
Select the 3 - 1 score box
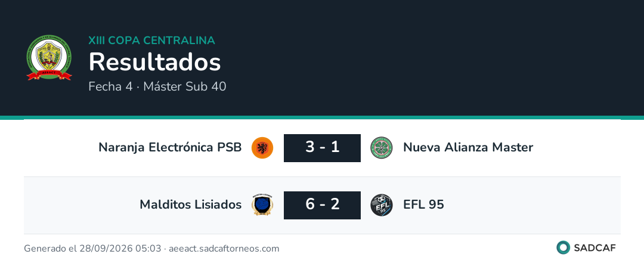323,148
